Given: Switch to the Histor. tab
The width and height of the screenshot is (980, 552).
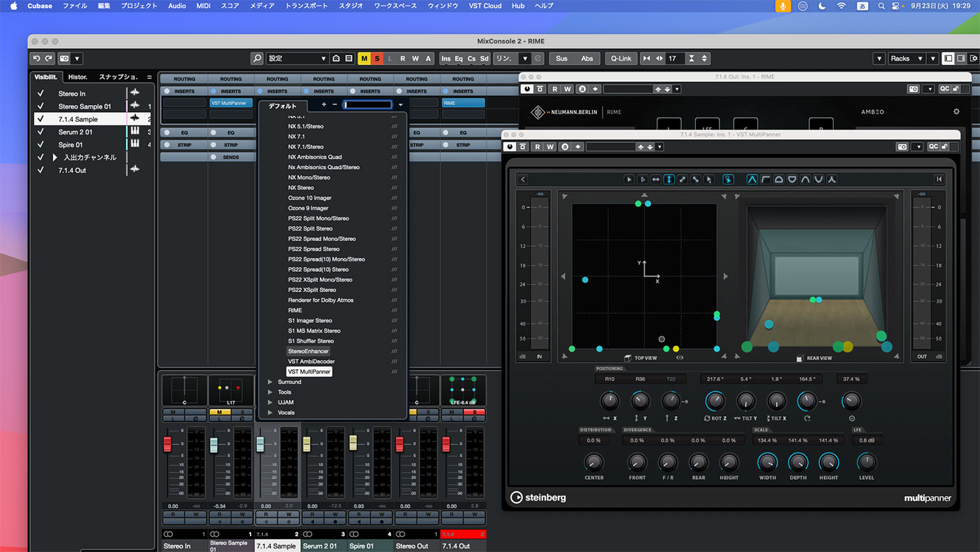Looking at the screenshot, I should coord(78,76).
